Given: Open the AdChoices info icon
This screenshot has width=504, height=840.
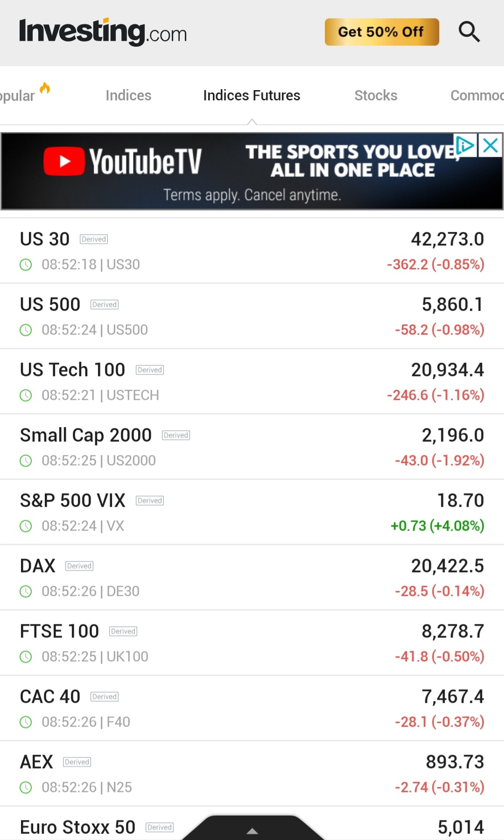Looking at the screenshot, I should pos(465,146).
